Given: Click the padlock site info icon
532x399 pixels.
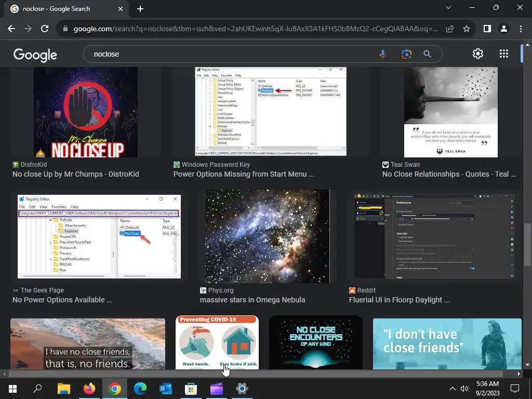Looking at the screenshot, I should 65,29.
